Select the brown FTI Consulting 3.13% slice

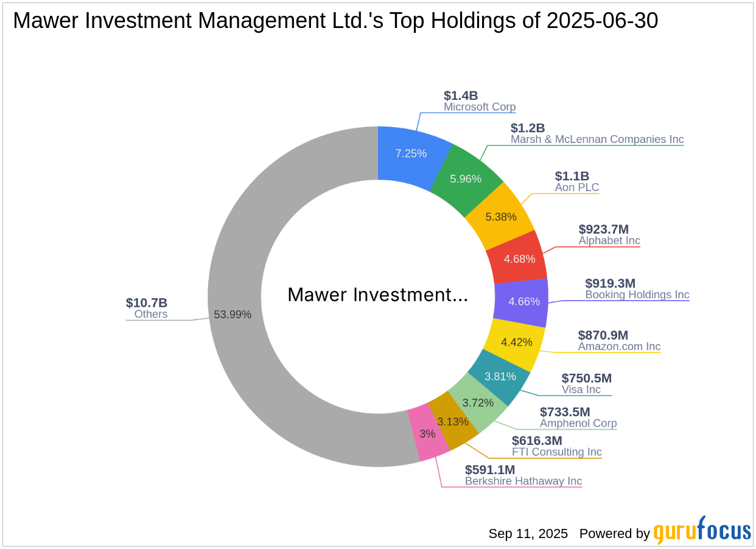coord(453,422)
